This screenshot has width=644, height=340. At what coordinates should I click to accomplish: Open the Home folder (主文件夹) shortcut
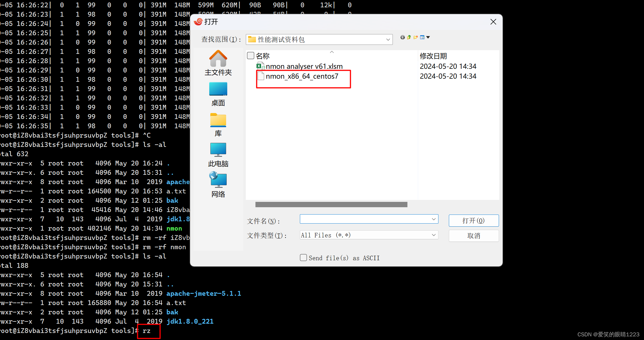218,63
